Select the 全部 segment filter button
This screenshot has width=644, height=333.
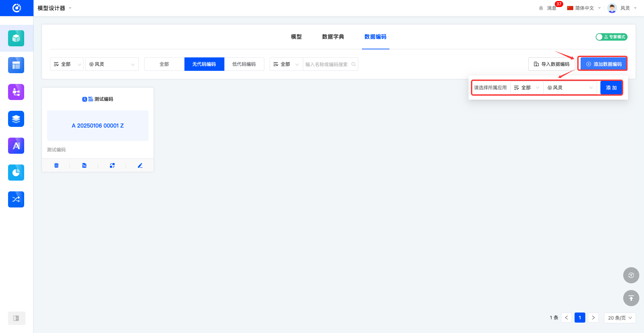(x=164, y=64)
